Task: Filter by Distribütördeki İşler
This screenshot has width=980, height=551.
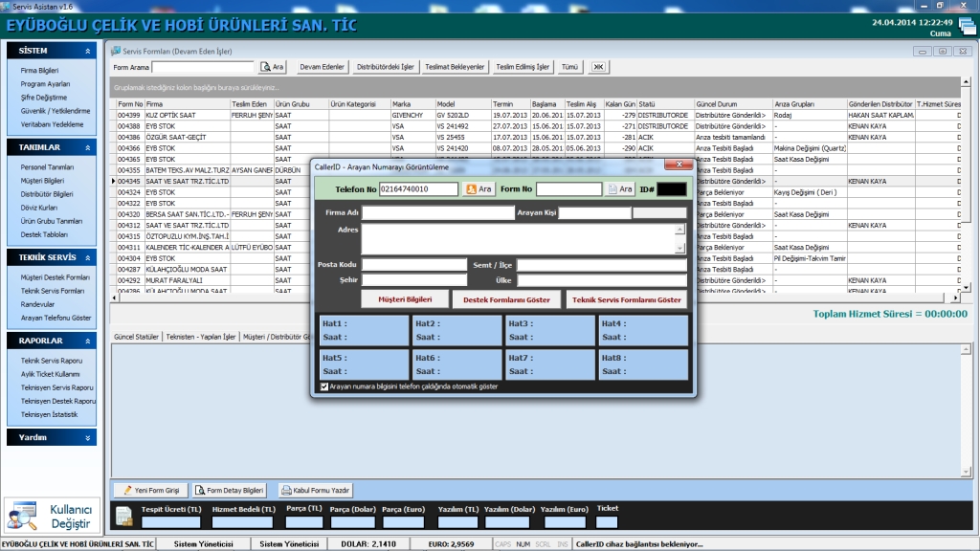Action: 385,67
